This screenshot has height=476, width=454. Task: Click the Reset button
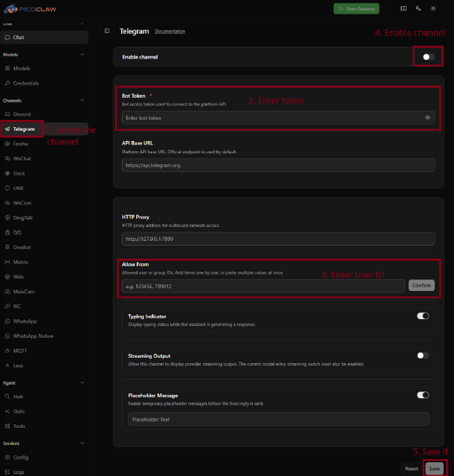click(x=411, y=468)
